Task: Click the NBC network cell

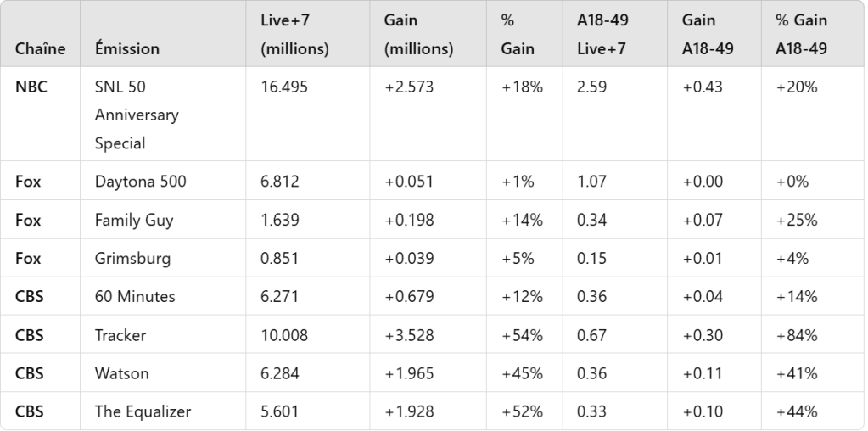Action: 31,87
